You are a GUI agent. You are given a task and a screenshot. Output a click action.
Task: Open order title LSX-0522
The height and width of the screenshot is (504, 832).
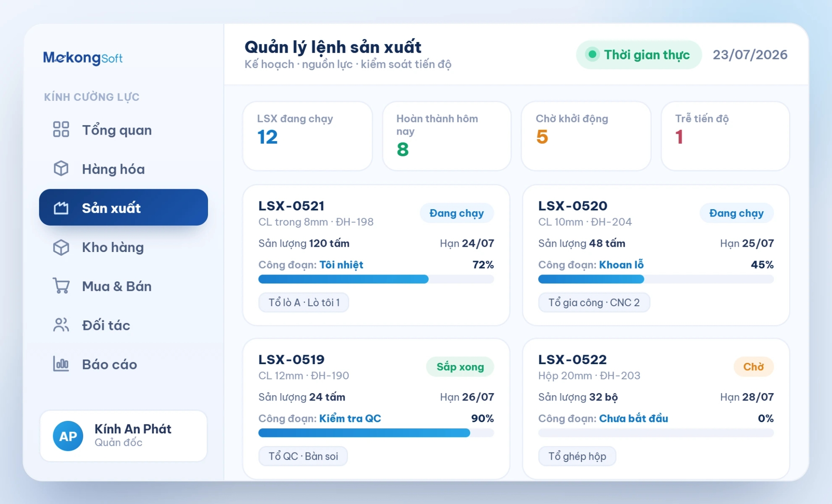[x=572, y=359]
